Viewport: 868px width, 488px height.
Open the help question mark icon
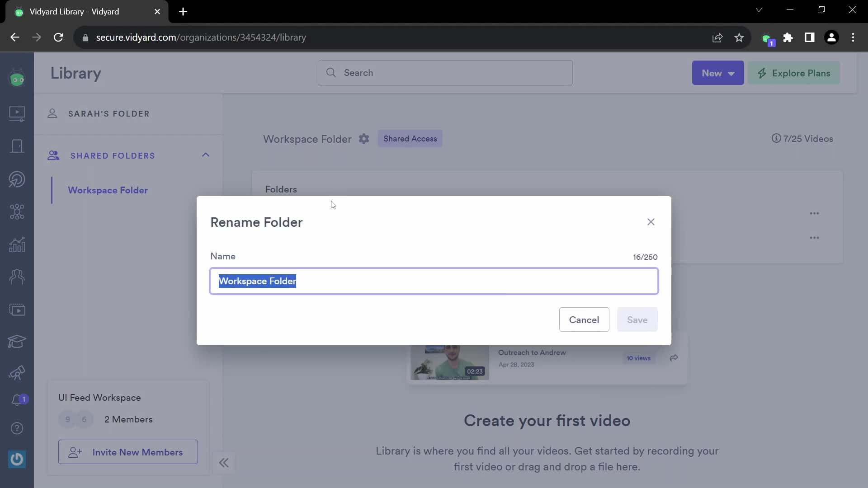17,428
